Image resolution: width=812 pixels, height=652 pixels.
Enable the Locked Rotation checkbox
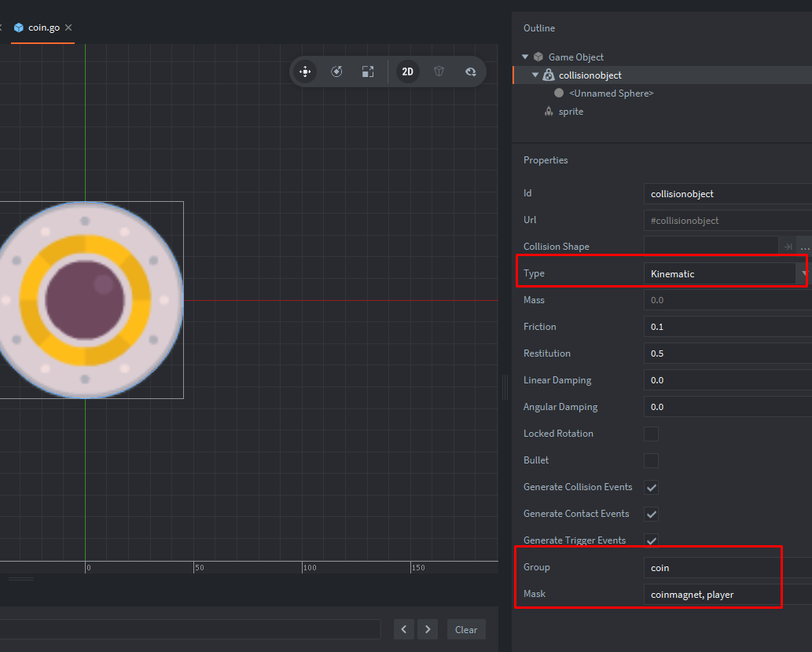[x=651, y=434]
